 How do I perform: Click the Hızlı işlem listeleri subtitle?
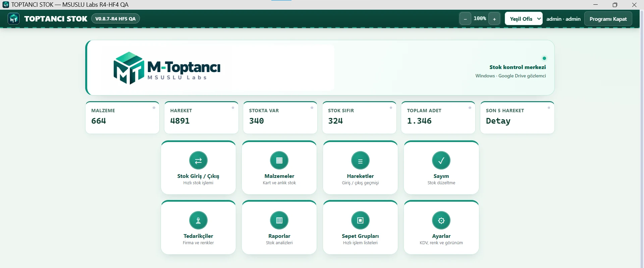tap(360, 243)
